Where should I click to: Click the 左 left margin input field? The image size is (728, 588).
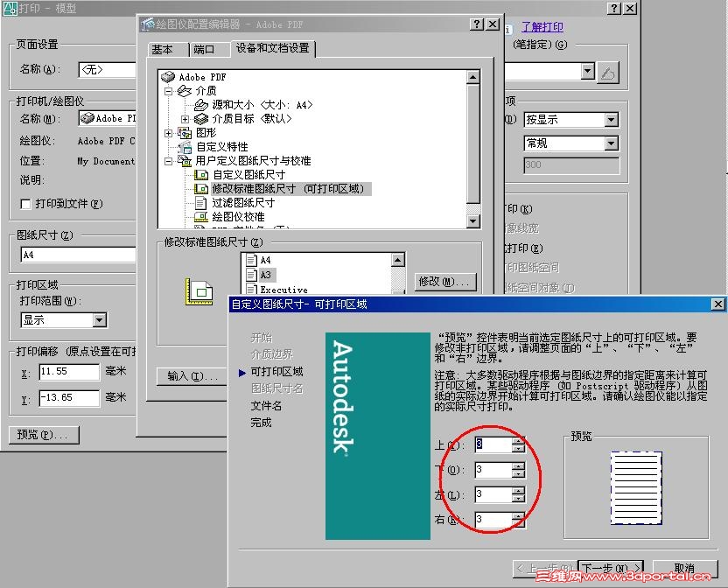point(493,495)
